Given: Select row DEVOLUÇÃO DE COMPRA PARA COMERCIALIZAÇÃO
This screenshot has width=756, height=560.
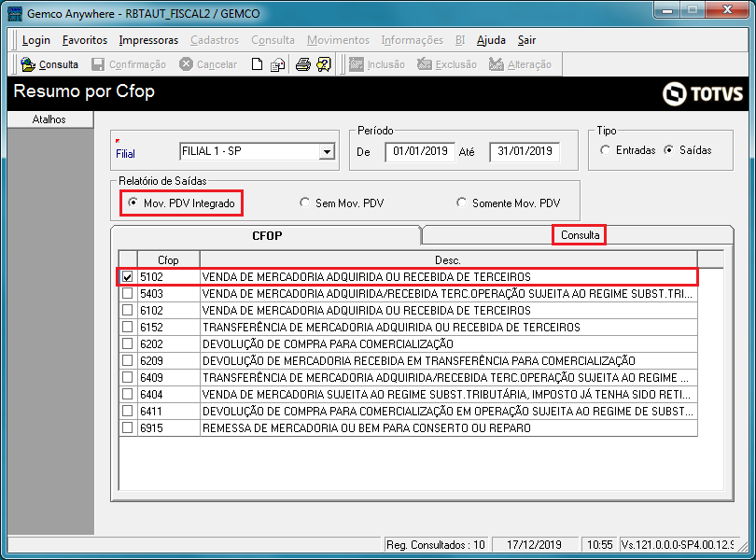Looking at the screenshot, I should pos(408,343).
